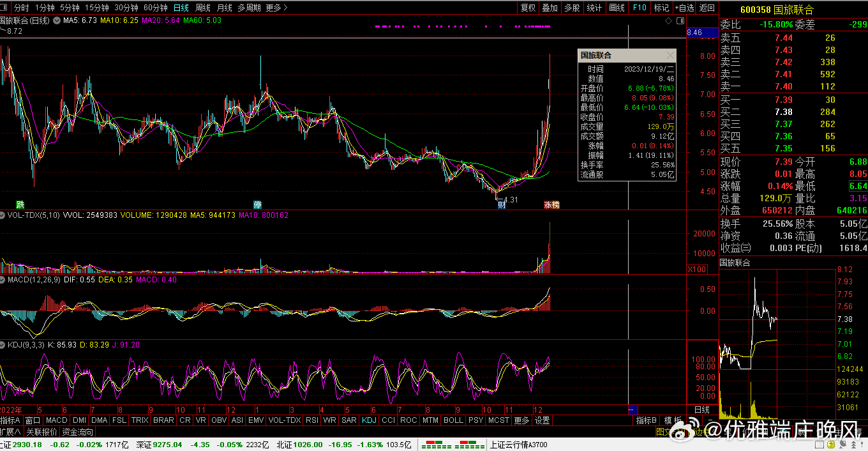868x451 pixels.
Task: Switch indicator to FSL tab
Action: (119, 420)
